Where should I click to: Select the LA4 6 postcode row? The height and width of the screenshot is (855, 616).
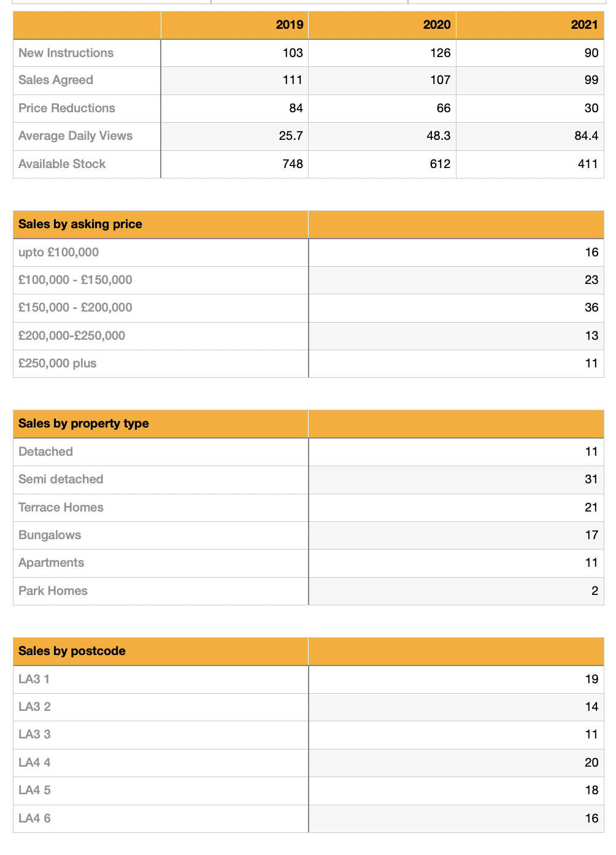pos(34,819)
